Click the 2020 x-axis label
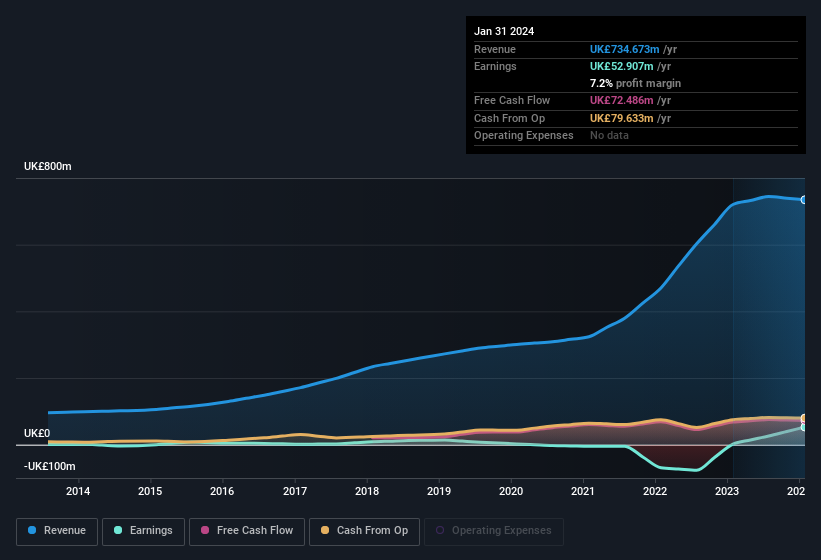 coord(511,491)
